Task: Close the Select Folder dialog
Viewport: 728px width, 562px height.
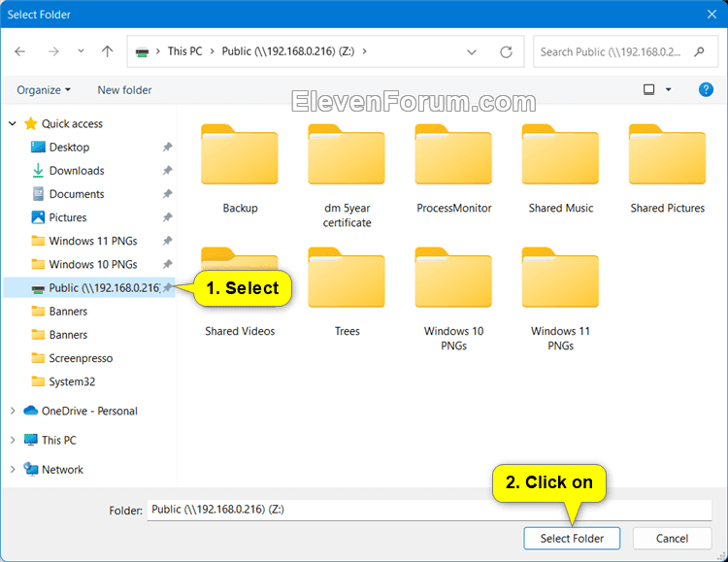Action: 711,15
